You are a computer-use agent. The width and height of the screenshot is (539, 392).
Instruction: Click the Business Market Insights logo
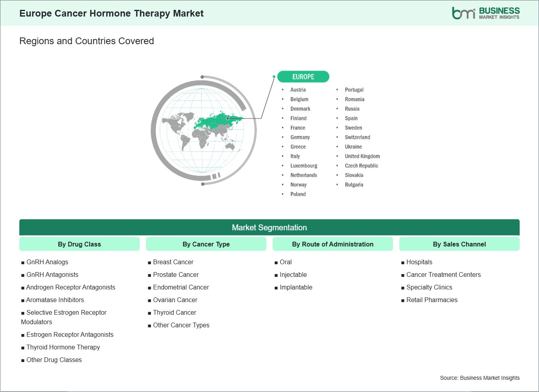[485, 13]
